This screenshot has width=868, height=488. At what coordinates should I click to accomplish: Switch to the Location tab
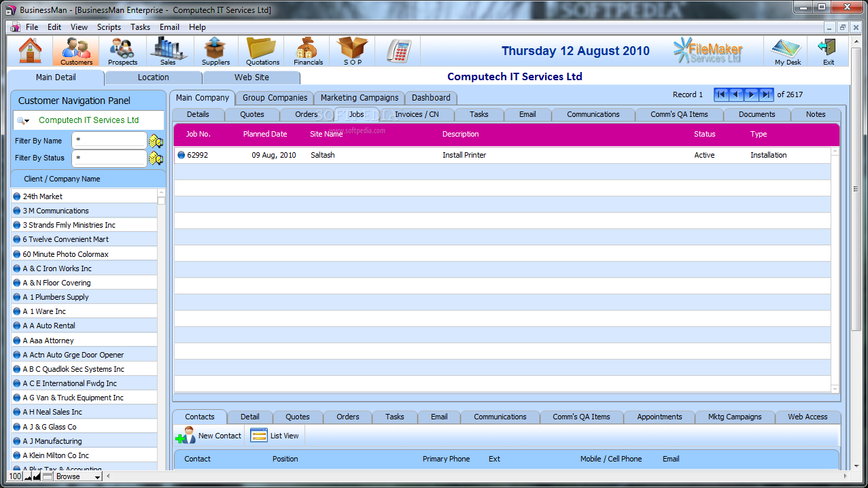click(154, 77)
